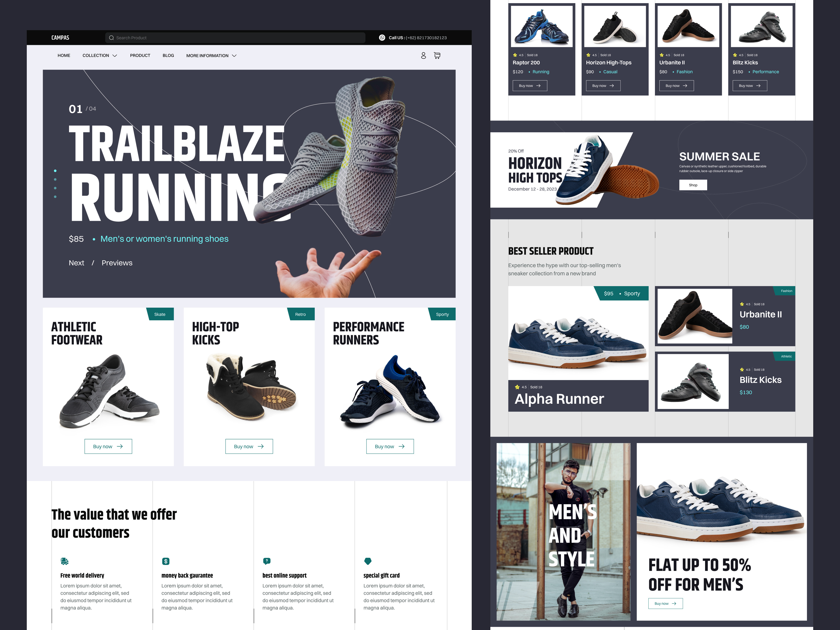The image size is (840, 630).
Task: Expand the Collection dropdown menu
Action: pos(100,55)
